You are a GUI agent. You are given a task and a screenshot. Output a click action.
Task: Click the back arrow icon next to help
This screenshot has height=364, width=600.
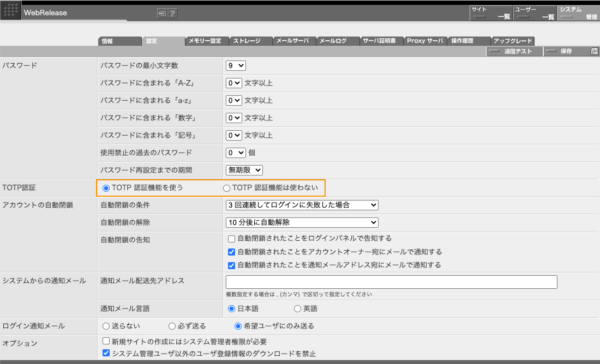click(163, 14)
